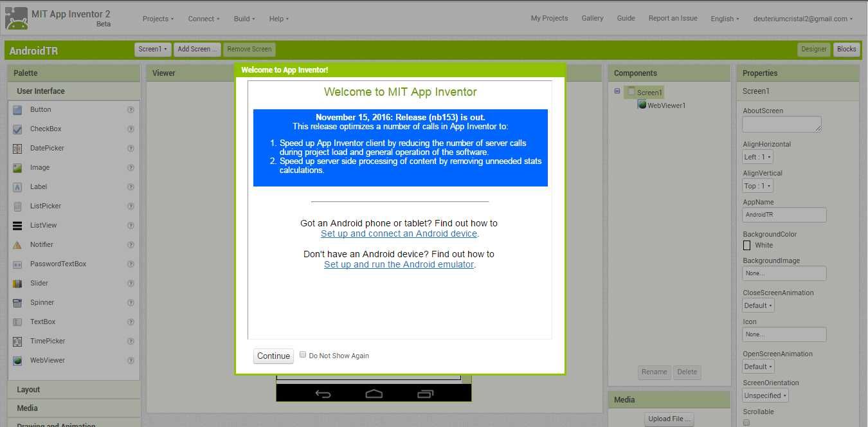Open the Gallery page
The image size is (868, 427).
[592, 18]
